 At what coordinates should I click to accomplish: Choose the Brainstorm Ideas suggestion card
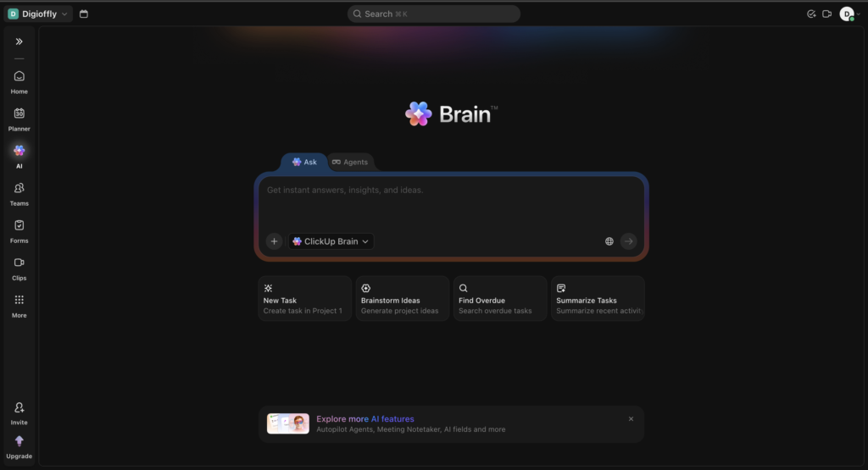point(403,299)
